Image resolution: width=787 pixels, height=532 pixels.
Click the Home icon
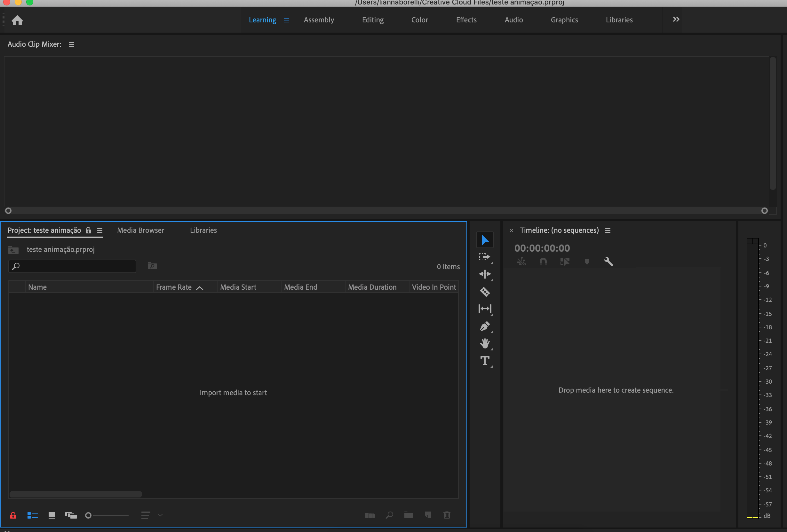tap(17, 20)
